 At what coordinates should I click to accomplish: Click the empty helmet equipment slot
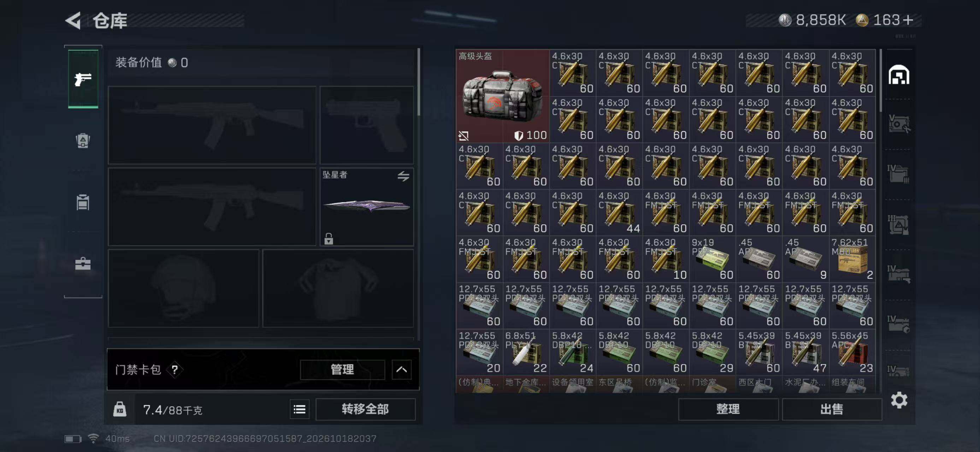(x=183, y=288)
